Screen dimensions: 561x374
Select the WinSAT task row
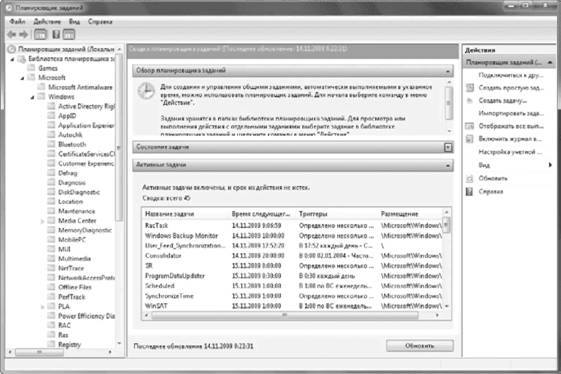[x=293, y=306]
